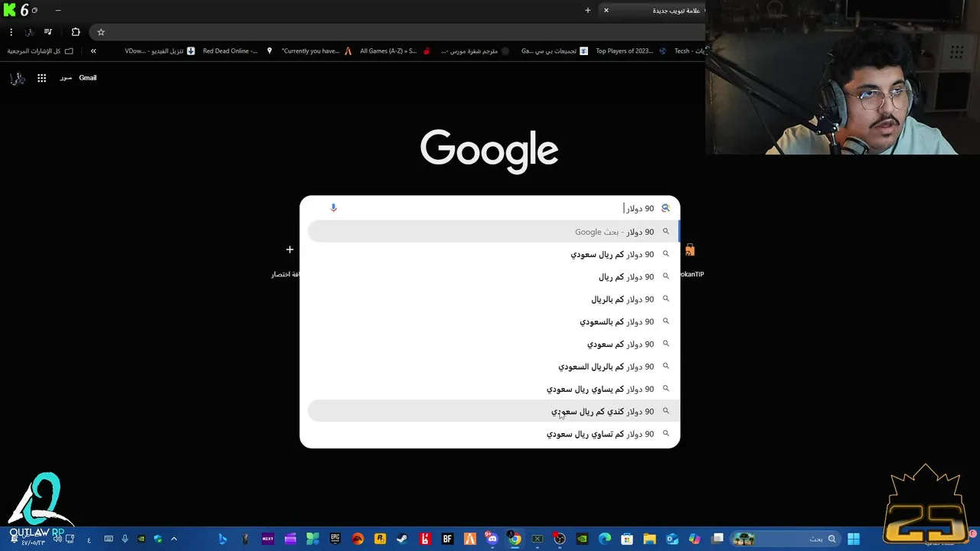
Task: Open File Explorer from taskbar
Action: pos(649,539)
